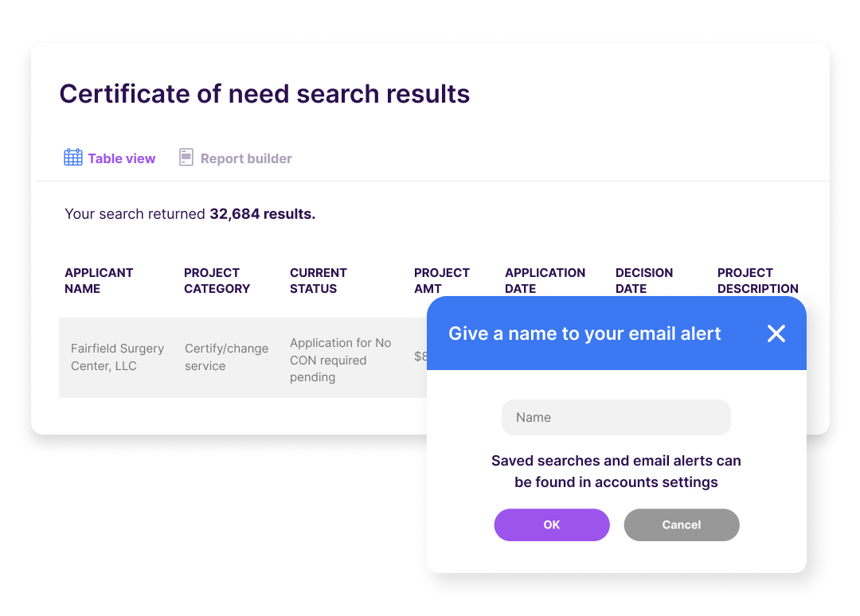Select the Certify/change service cell
The width and height of the screenshot is (860, 616).
pyautogui.click(x=226, y=357)
